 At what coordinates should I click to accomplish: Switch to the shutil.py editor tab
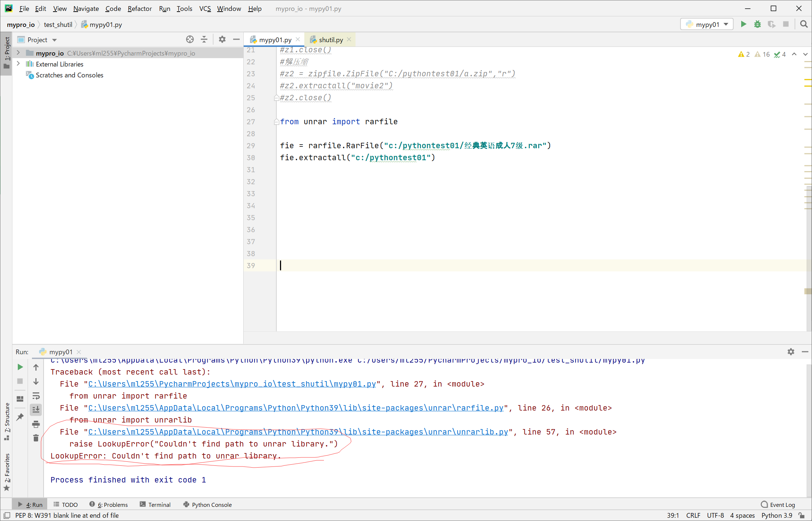[330, 40]
